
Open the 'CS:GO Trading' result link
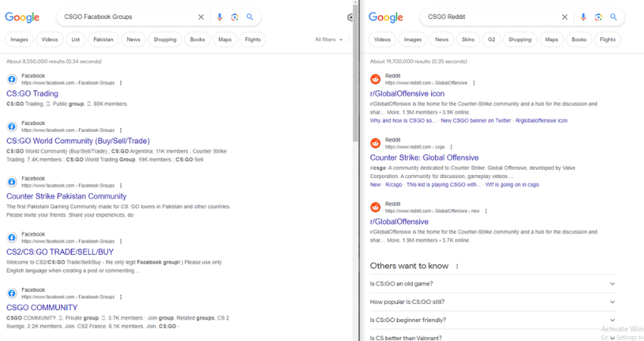click(x=33, y=94)
